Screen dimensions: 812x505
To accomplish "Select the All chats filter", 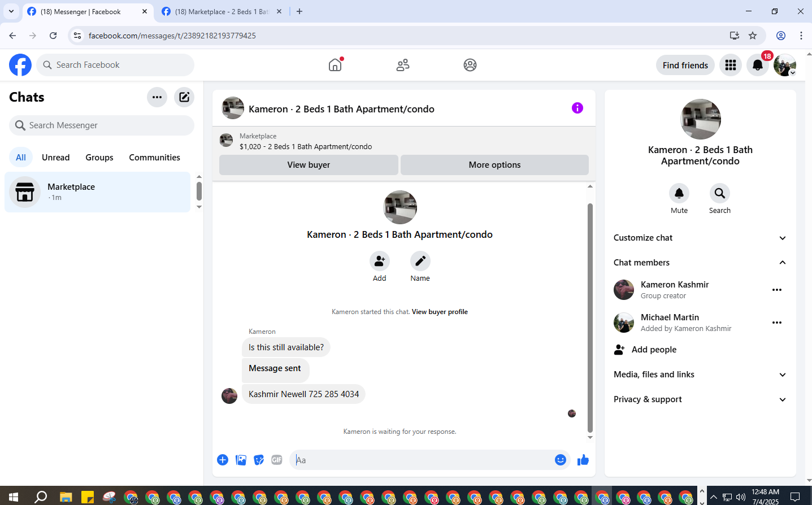I will point(21,158).
